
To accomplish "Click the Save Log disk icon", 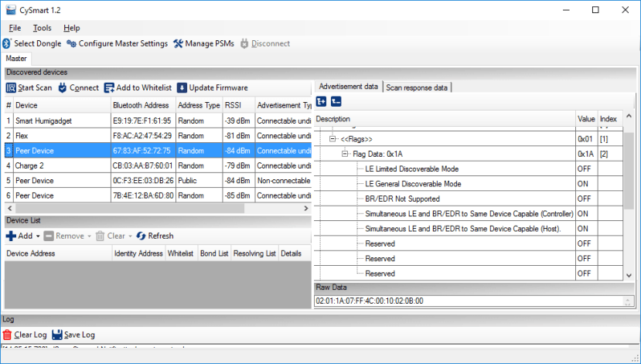I will click(56, 335).
